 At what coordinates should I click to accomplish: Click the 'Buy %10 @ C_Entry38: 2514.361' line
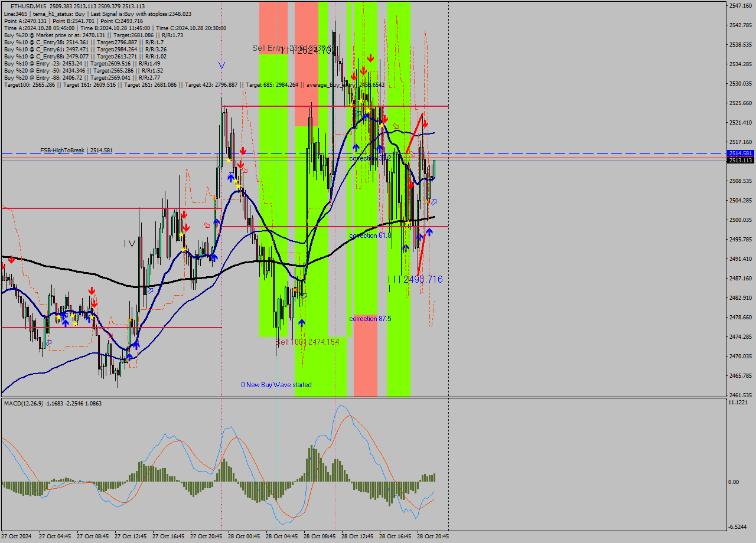click(x=84, y=42)
